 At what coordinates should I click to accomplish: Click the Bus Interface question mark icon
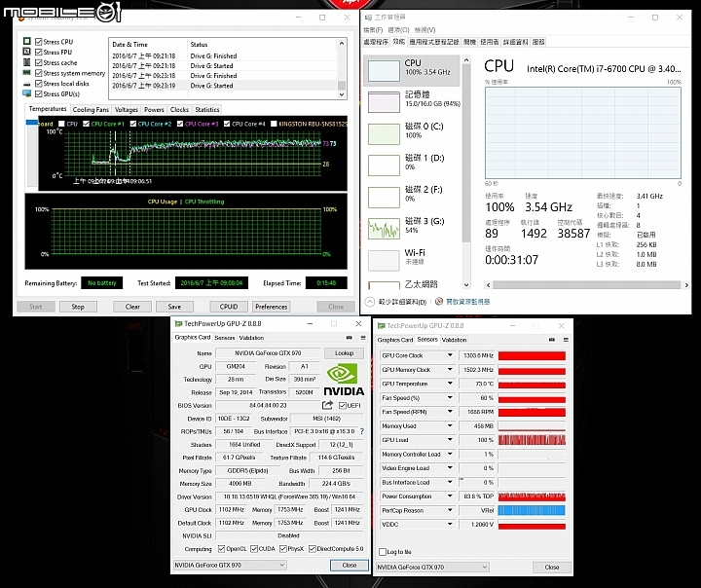361,431
